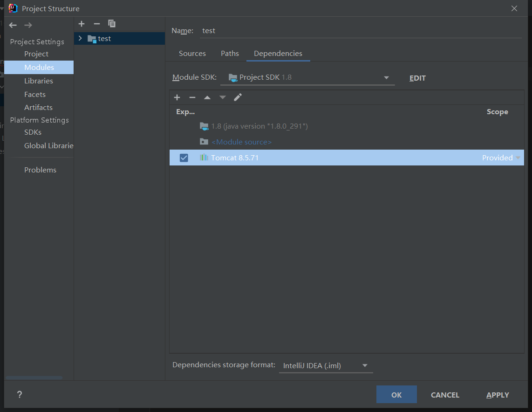Select Modules in the sidebar

39,67
